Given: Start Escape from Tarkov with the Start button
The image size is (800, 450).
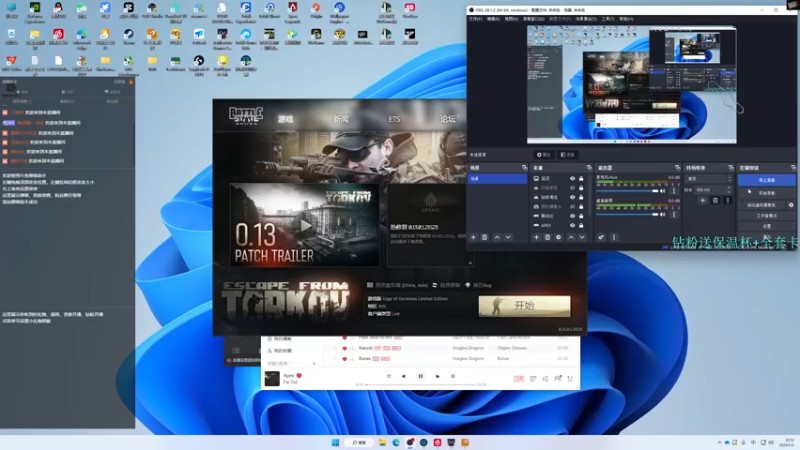Looking at the screenshot, I should [x=524, y=306].
